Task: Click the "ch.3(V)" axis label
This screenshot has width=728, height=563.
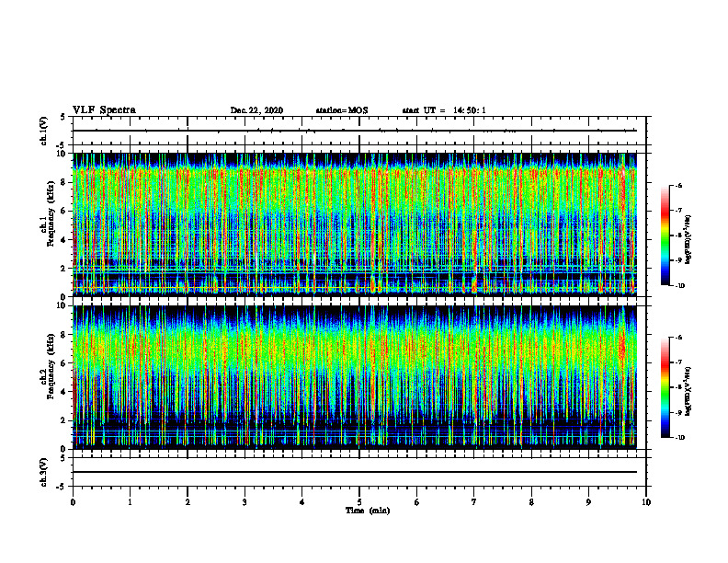Action: click(x=44, y=472)
